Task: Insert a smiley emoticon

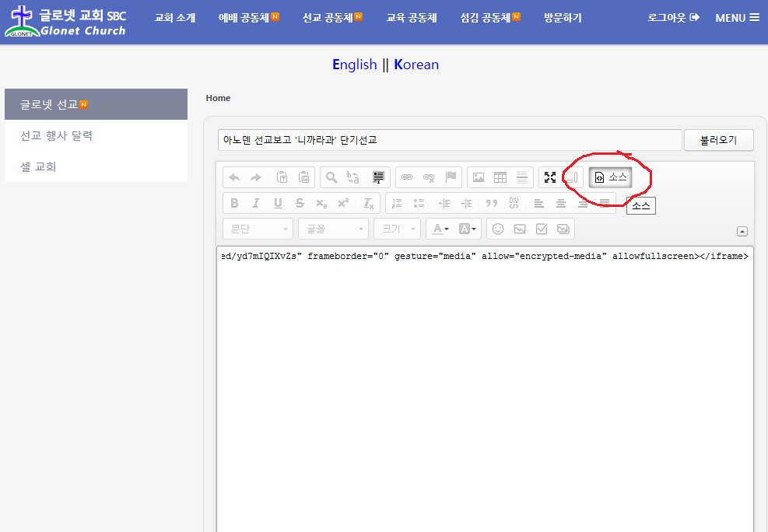Action: [498, 229]
